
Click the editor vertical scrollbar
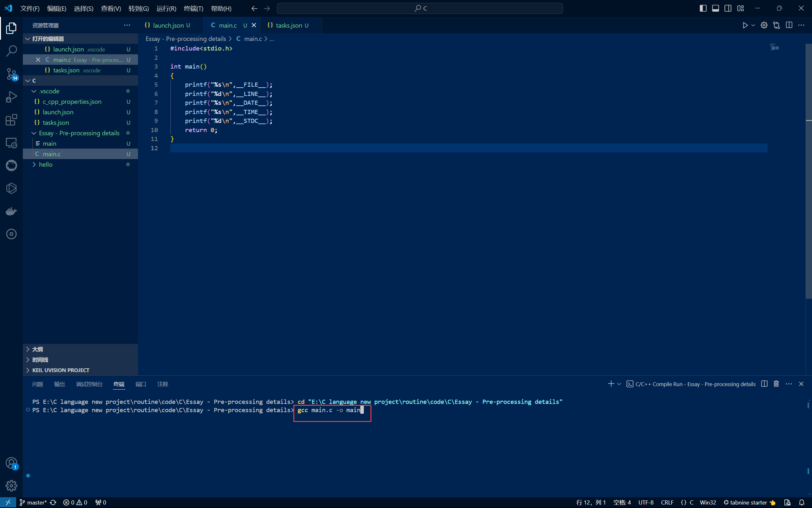coord(809,171)
